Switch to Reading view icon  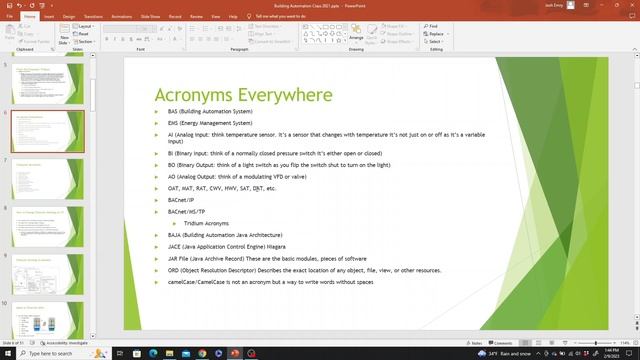click(551, 343)
